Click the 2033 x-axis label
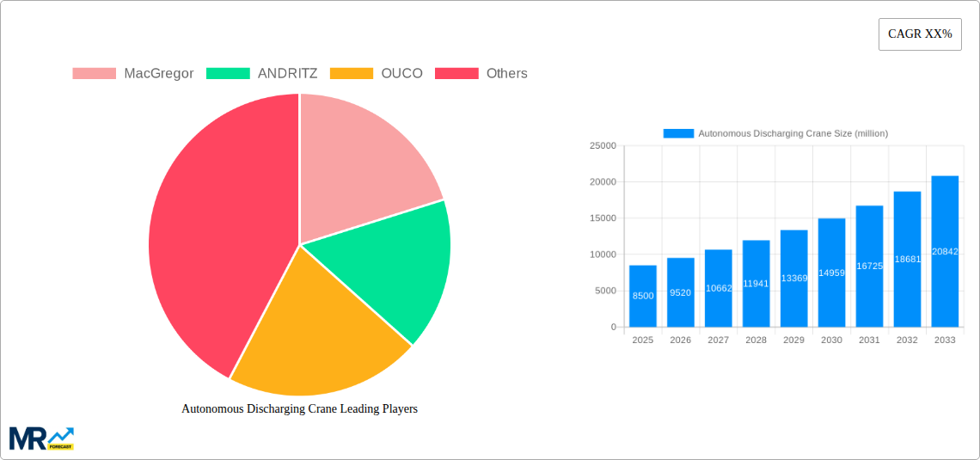The width and height of the screenshot is (980, 460). click(x=945, y=340)
